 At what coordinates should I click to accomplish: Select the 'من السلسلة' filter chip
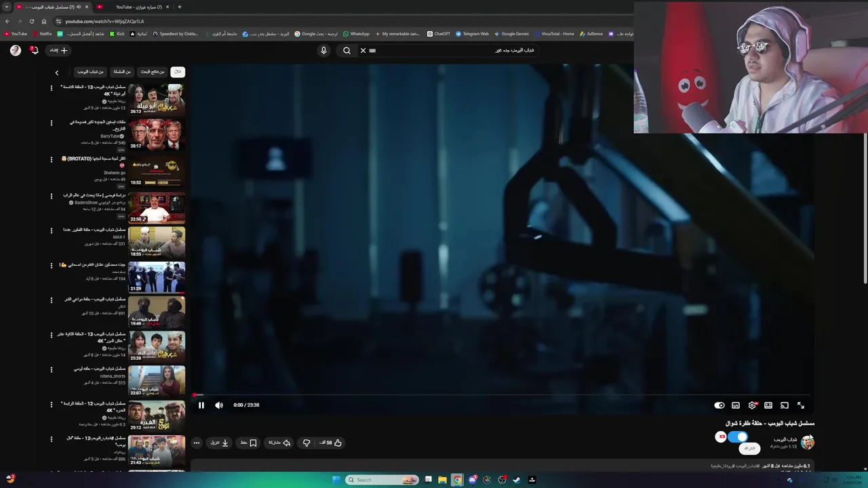click(122, 72)
